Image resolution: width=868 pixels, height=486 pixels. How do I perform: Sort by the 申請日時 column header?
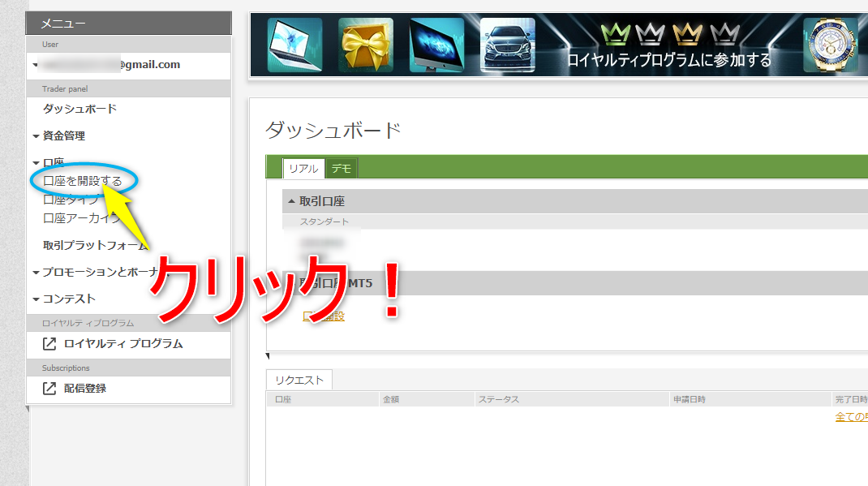pyautogui.click(x=750, y=399)
